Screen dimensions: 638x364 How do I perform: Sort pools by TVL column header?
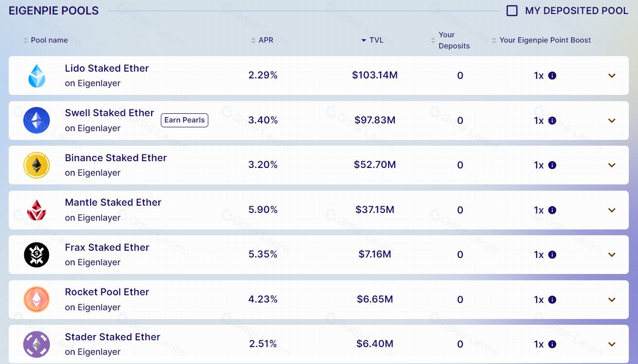pyautogui.click(x=376, y=40)
